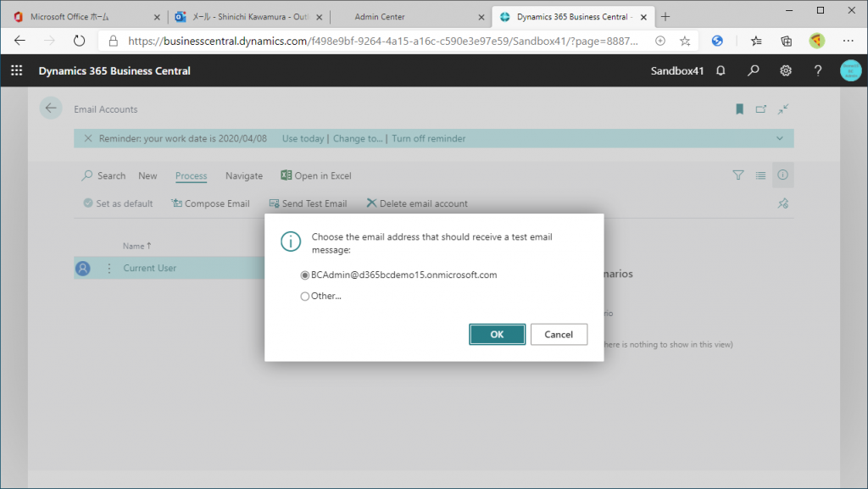Viewport: 868px width, 489px height.
Task: Open the filter pane funnel icon
Action: [x=738, y=175]
